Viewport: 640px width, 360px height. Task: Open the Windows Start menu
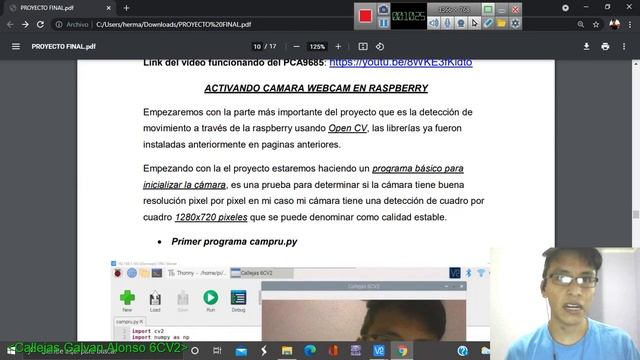[11, 351]
